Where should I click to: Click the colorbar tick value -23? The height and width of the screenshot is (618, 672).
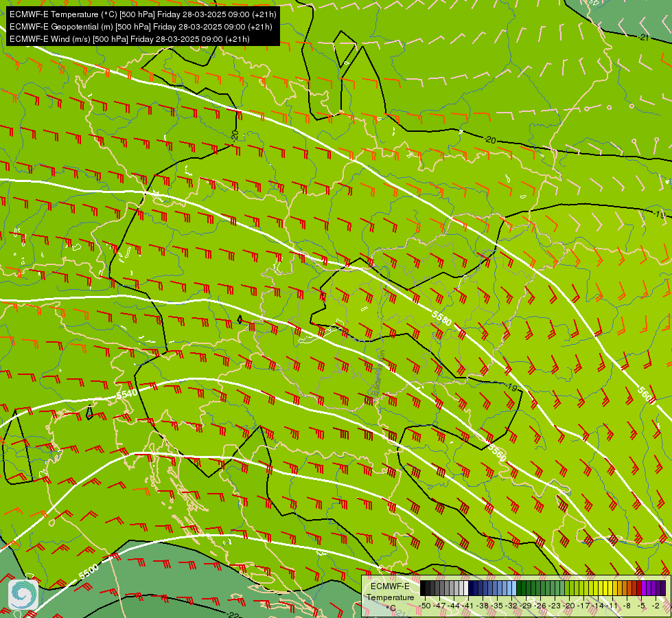pos(555,606)
